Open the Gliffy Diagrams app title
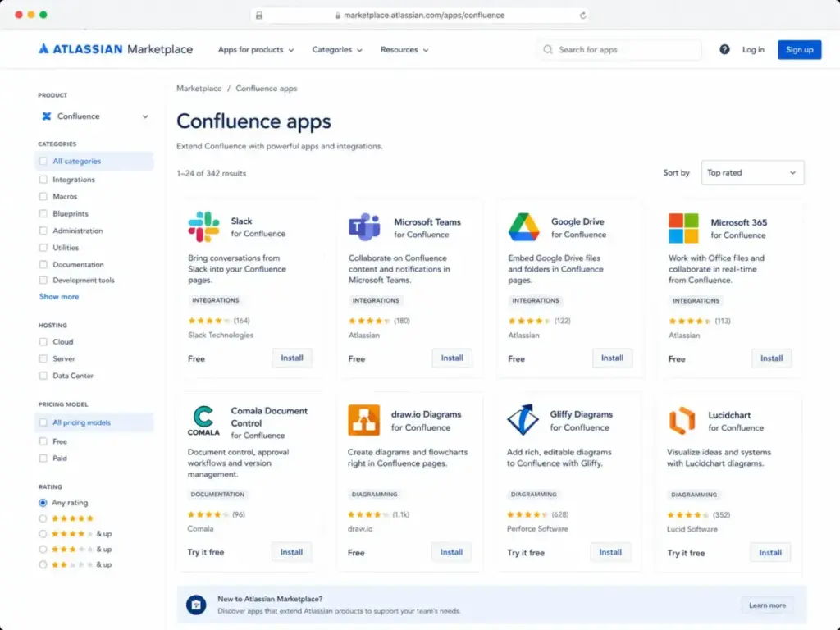840x630 pixels. click(582, 414)
